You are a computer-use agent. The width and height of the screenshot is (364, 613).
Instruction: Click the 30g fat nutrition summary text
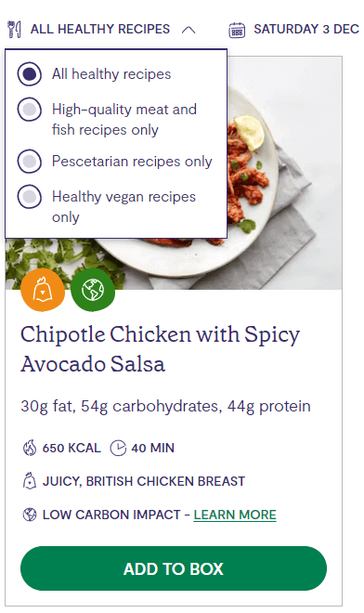166,406
